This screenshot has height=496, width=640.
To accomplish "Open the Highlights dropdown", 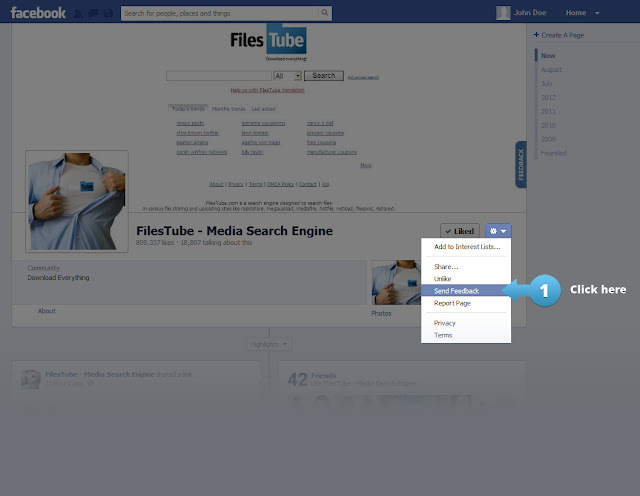I will click(x=269, y=344).
